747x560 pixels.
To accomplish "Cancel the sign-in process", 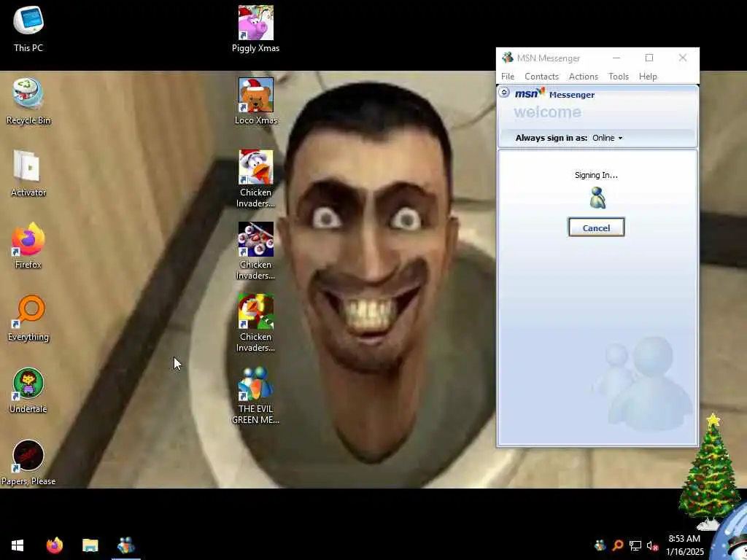I will tap(596, 227).
